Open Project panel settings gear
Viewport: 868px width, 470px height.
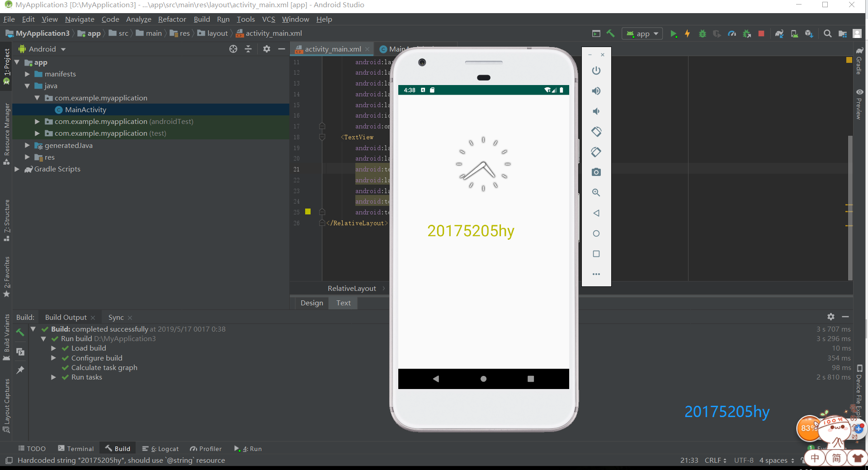click(x=267, y=49)
